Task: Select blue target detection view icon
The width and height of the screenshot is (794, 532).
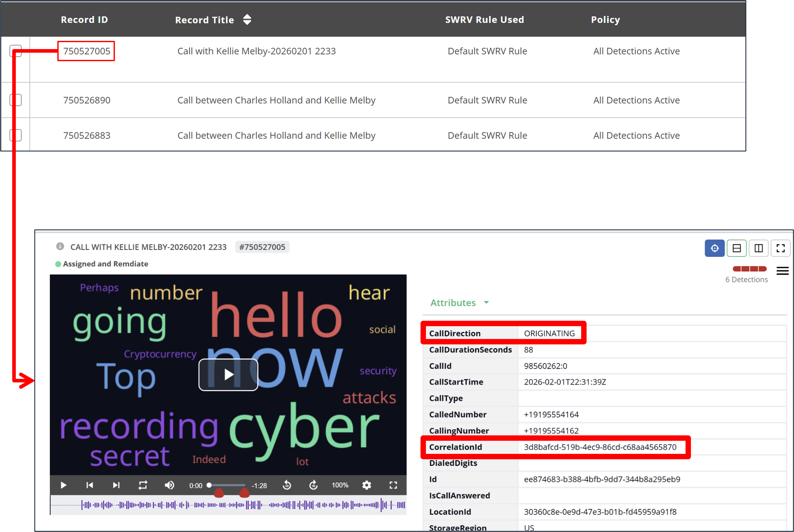Action: 715,248
